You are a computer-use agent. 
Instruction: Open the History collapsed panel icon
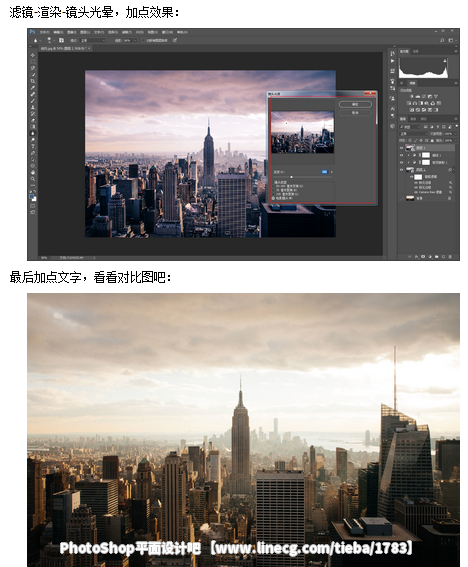[392, 54]
